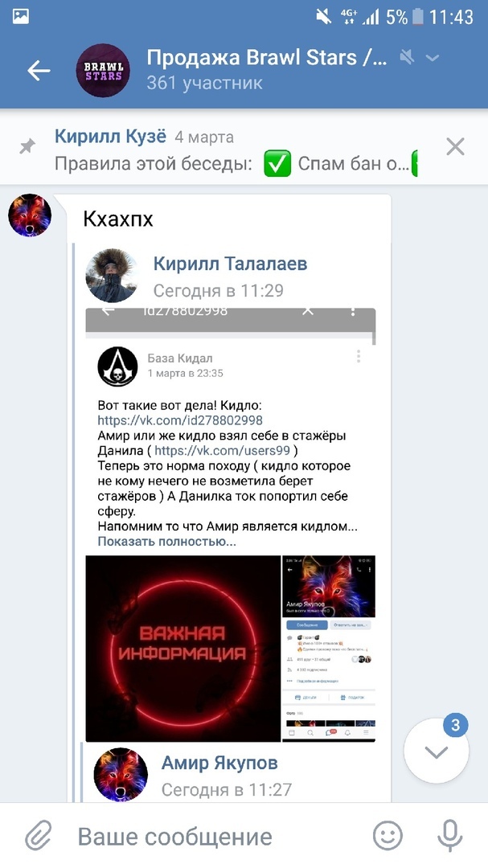The width and height of the screenshot is (488, 868).
Task: Open the База Кидал skull avatar
Action: point(118,366)
